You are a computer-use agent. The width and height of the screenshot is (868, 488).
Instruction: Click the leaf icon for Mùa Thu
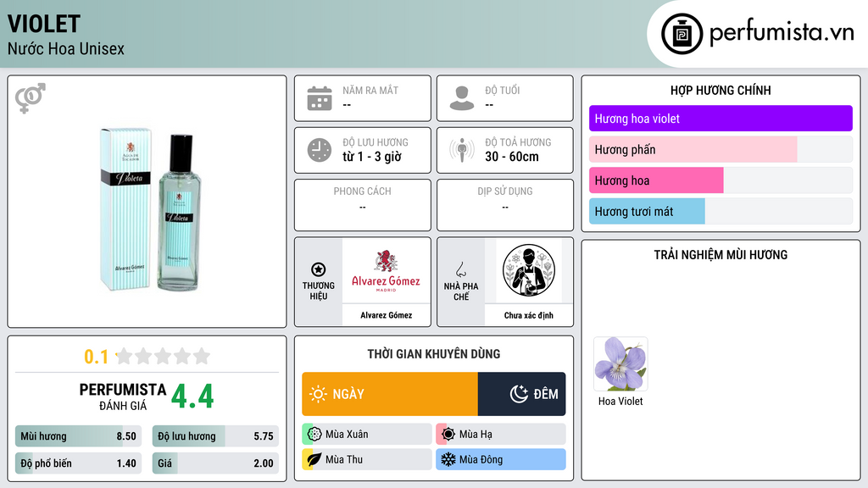[314, 459]
